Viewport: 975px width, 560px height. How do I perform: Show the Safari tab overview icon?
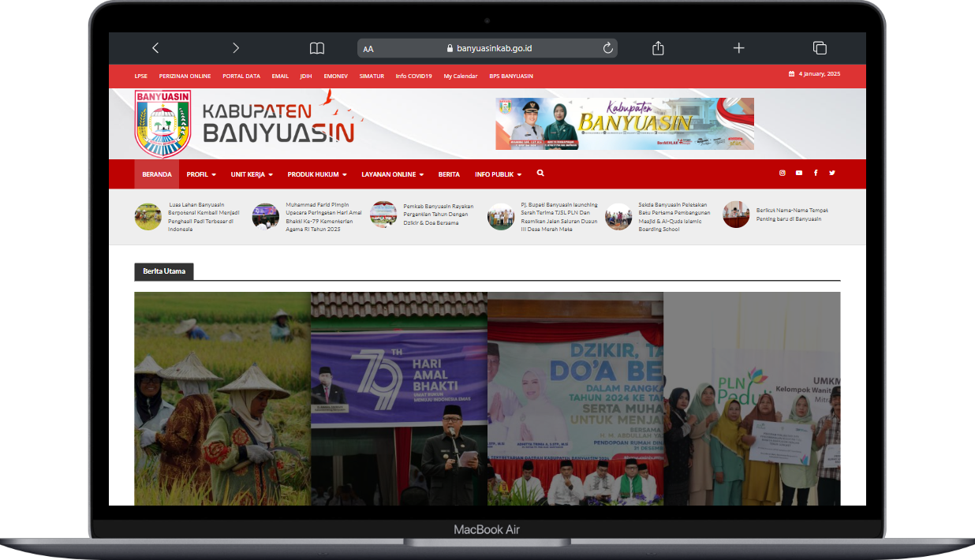(x=820, y=48)
